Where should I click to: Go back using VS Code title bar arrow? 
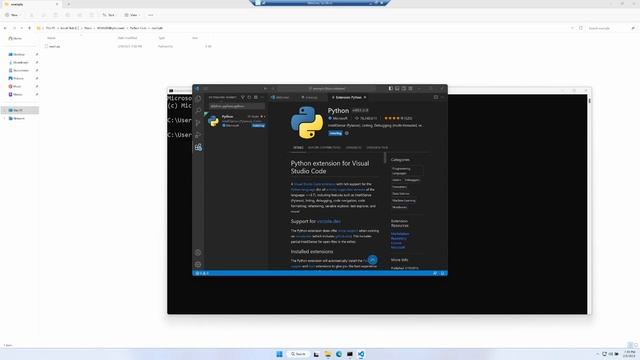click(x=265, y=89)
